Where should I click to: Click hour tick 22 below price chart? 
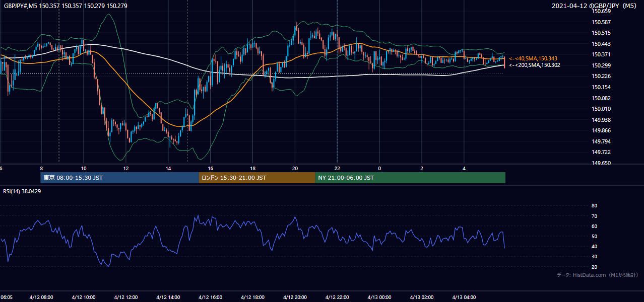pos(337,168)
